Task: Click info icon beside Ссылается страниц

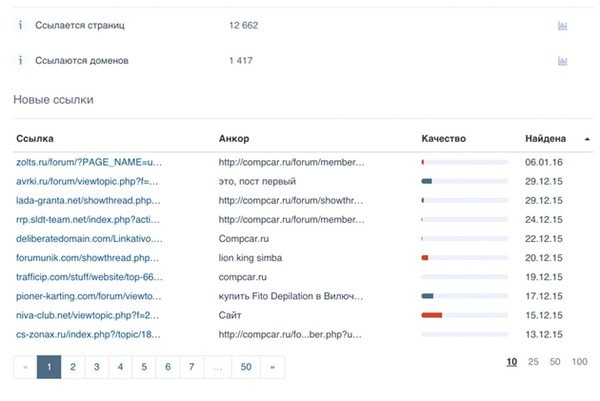Action: pyautogui.click(x=21, y=25)
